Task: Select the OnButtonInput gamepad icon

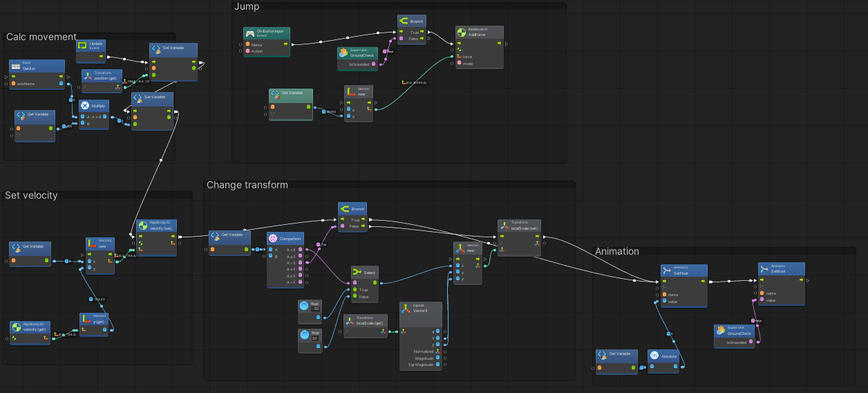Action: click(x=249, y=33)
